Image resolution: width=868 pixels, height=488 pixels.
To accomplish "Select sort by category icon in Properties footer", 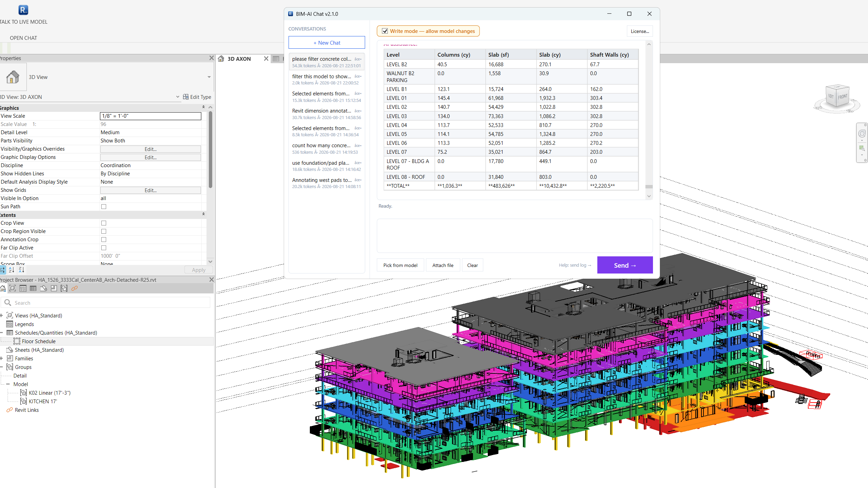I will pyautogui.click(x=3, y=270).
